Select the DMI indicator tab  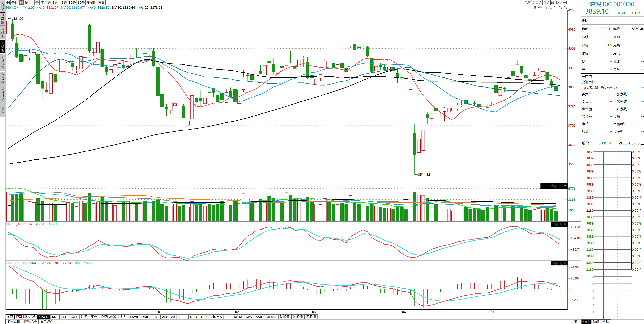144,317
